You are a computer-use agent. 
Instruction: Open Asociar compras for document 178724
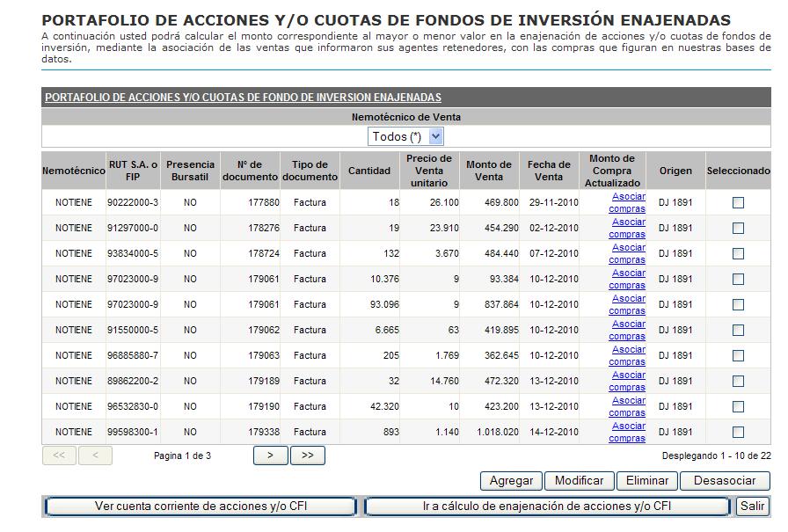pyautogui.click(x=627, y=254)
